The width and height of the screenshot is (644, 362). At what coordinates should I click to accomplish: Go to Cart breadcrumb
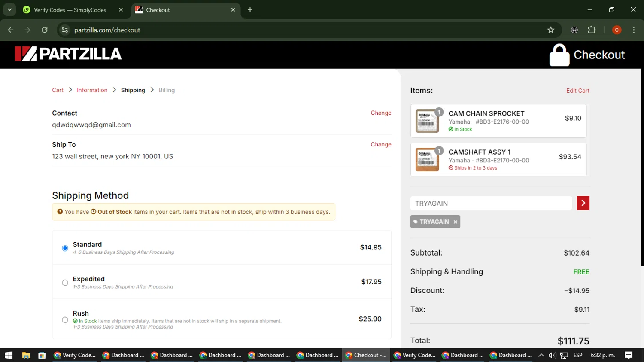pyautogui.click(x=58, y=90)
